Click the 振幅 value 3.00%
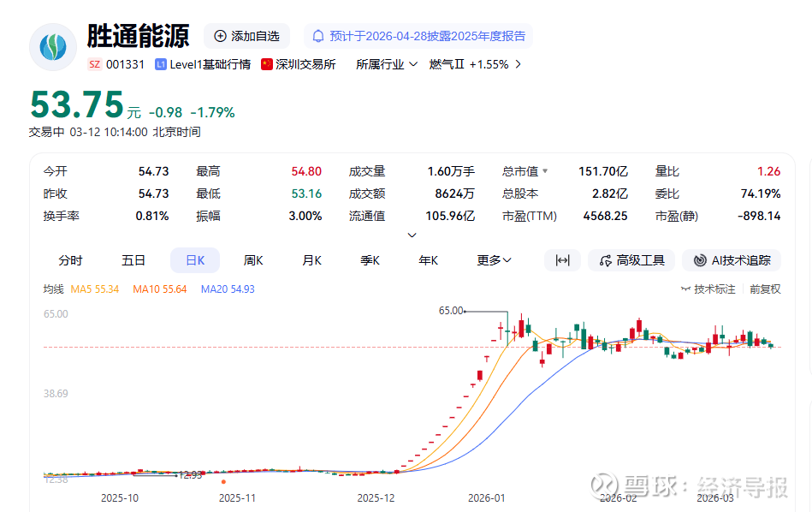812x512 pixels. point(305,216)
